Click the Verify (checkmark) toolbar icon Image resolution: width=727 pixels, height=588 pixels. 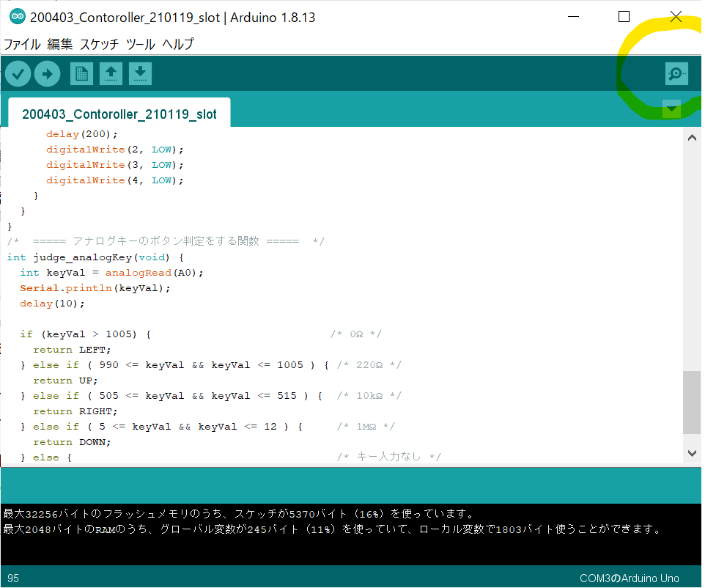[x=18, y=73]
